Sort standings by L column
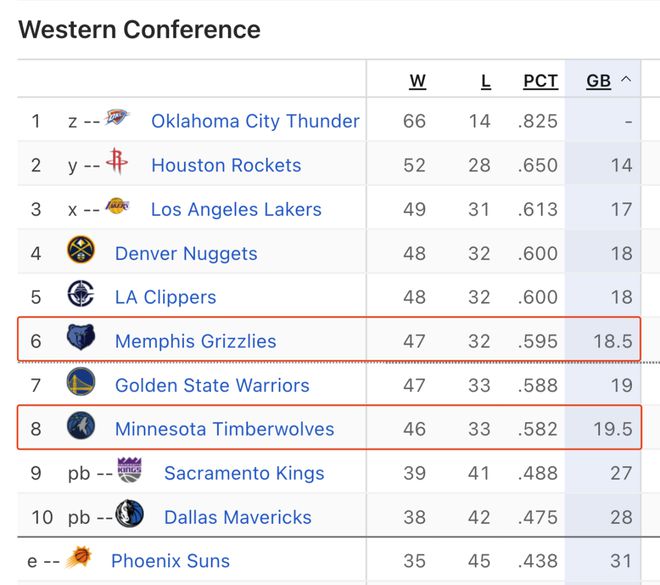Screen dimensions: 660x585 coord(486,81)
